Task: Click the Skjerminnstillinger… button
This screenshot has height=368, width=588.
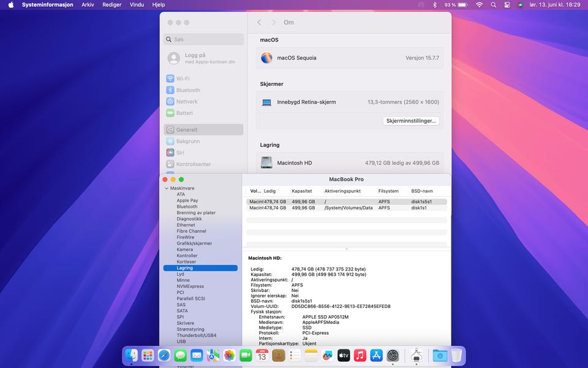Action: point(411,121)
